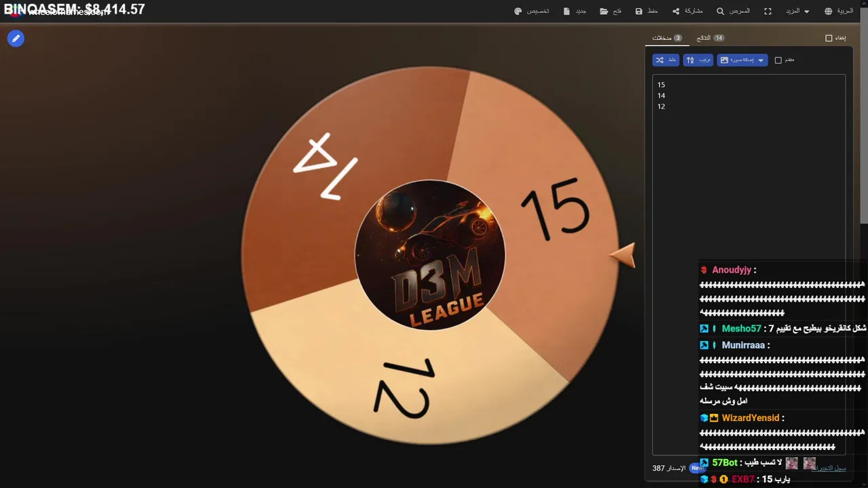
Task: Click the الإصدار 387 version label
Action: [x=668, y=468]
